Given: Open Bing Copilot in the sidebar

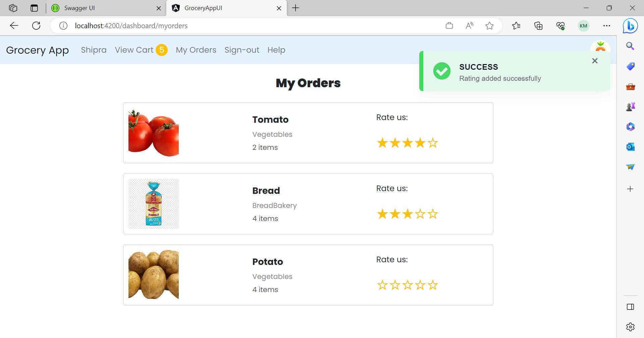Looking at the screenshot, I should tap(630, 26).
